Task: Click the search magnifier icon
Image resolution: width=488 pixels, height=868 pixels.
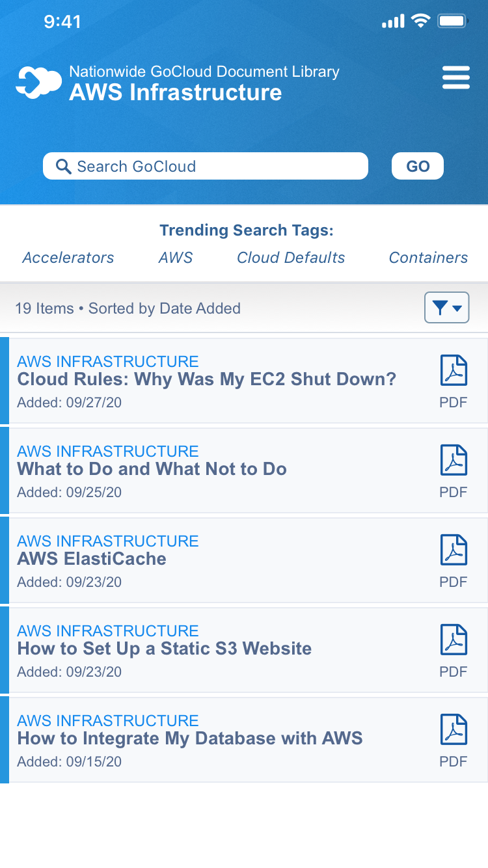Action: click(63, 167)
